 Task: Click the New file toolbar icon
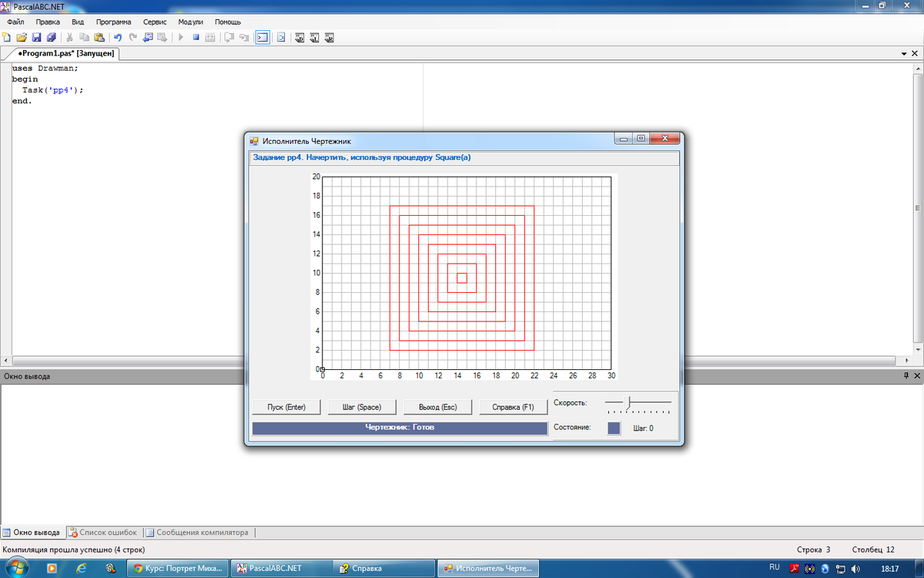click(x=7, y=37)
